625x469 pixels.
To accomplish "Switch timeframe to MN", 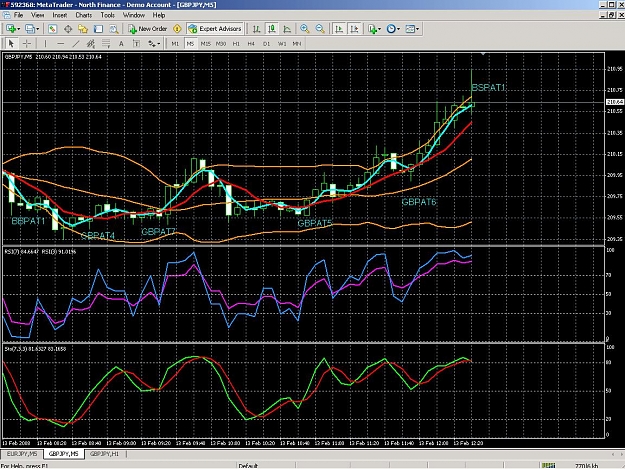I will (297, 43).
